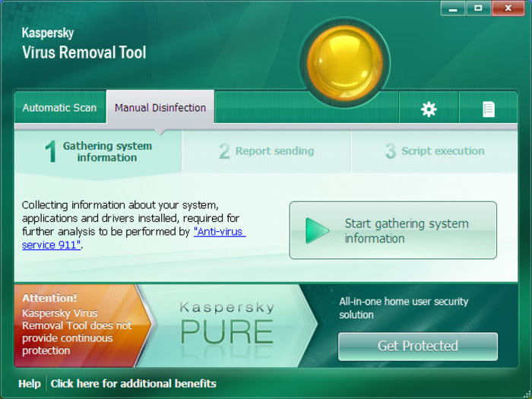Click here for additional benefits link
The image size is (532, 399).
point(133,383)
